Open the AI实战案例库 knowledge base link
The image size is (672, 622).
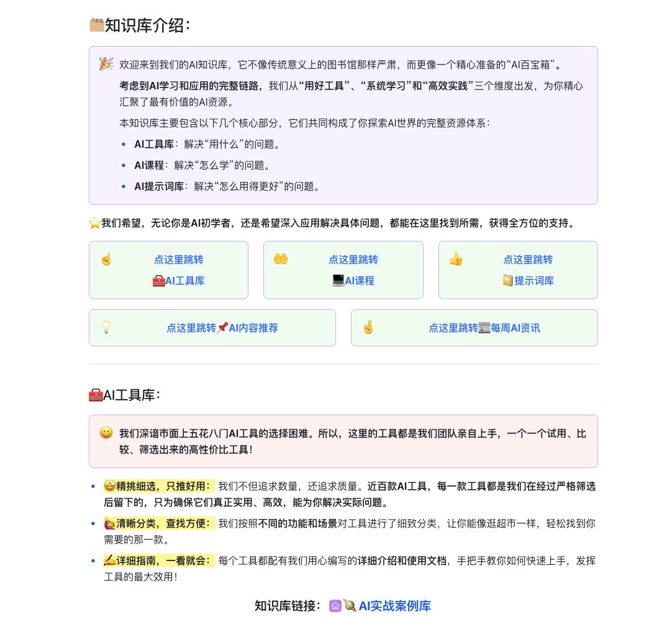coord(395,606)
